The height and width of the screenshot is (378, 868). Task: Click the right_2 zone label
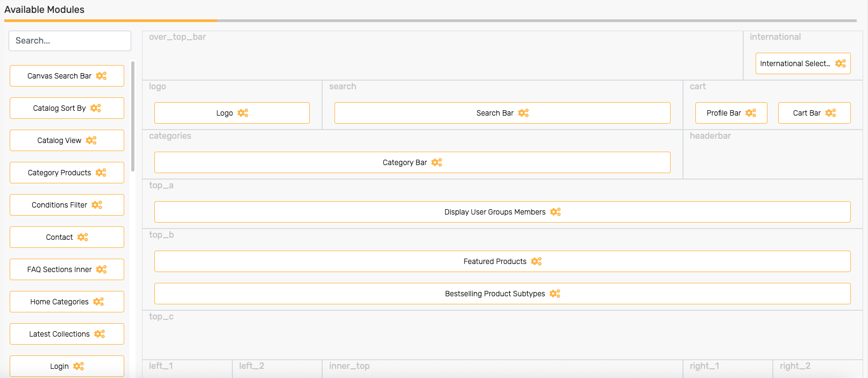(x=795, y=366)
